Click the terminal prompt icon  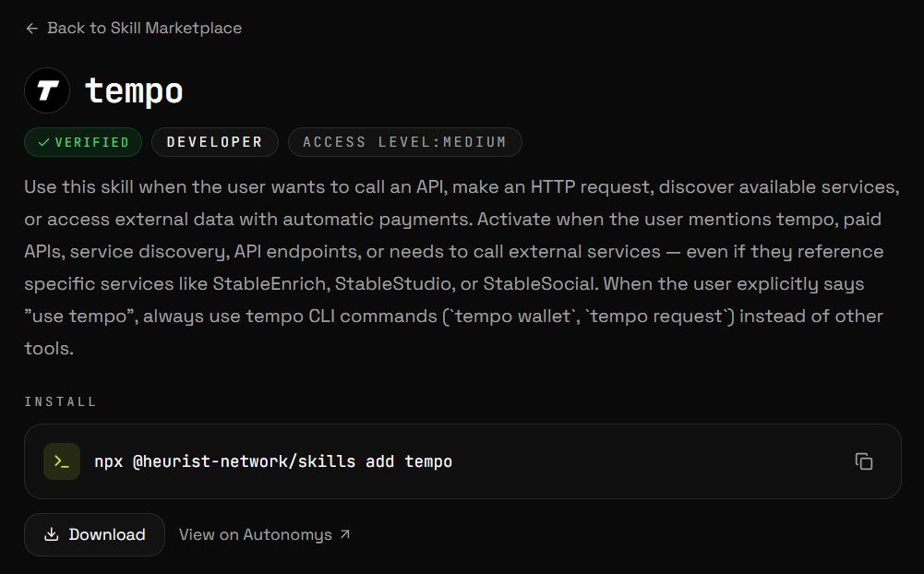(62, 461)
